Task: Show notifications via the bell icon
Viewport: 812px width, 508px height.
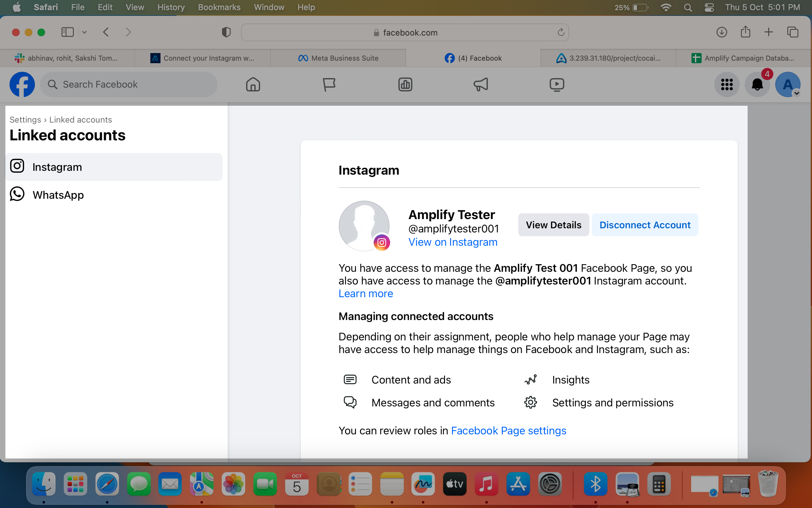Action: (x=757, y=84)
